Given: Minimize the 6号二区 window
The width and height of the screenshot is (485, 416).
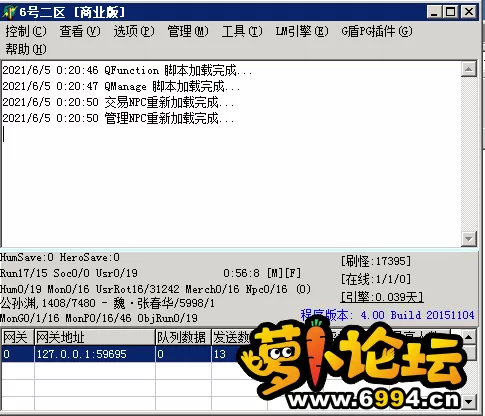Looking at the screenshot, I should (435, 12).
